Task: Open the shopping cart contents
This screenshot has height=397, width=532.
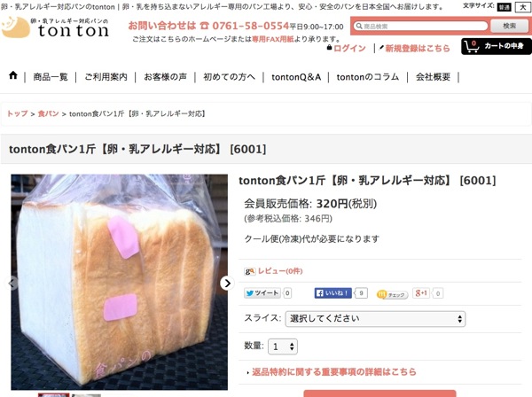Action: click(x=496, y=46)
